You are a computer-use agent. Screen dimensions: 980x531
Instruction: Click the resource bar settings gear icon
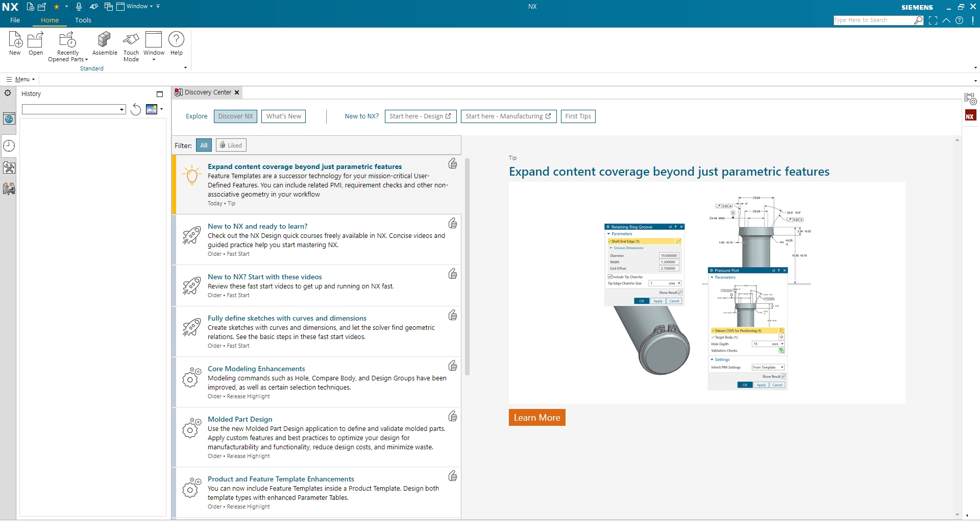8,93
